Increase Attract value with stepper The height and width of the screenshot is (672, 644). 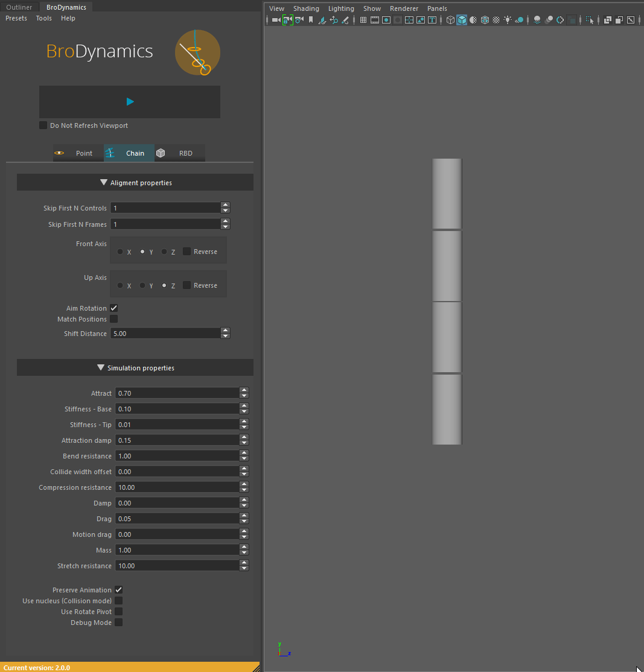pos(244,390)
